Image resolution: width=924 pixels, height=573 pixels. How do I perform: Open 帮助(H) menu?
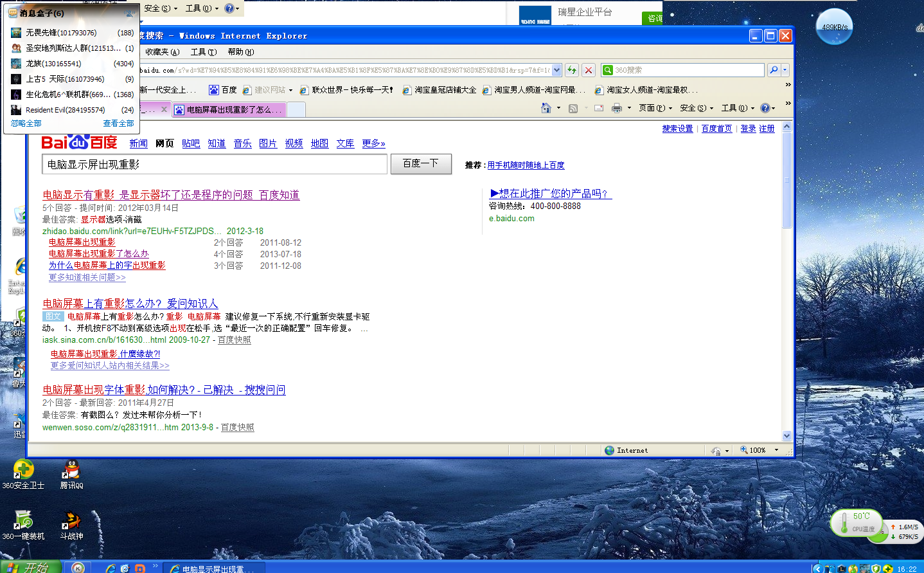[x=240, y=52]
